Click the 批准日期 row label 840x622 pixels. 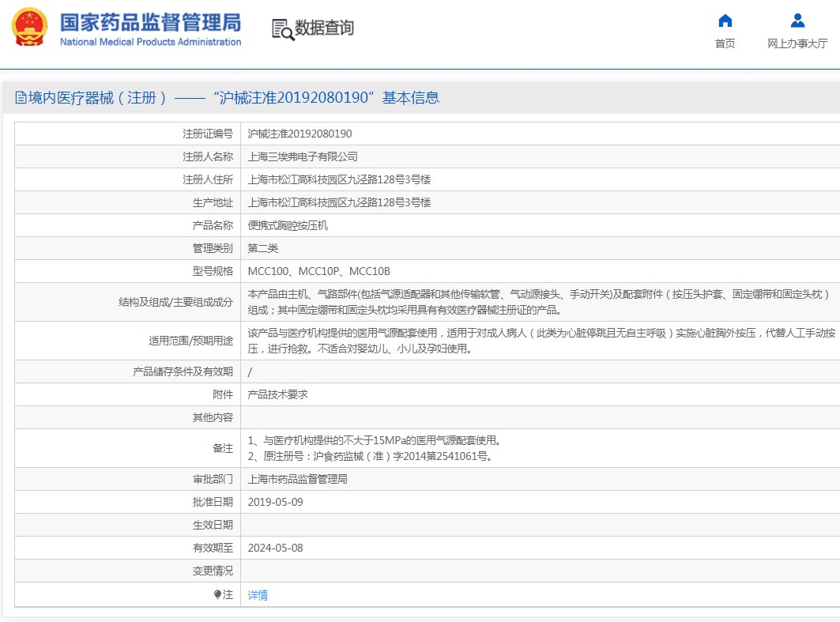click(213, 502)
